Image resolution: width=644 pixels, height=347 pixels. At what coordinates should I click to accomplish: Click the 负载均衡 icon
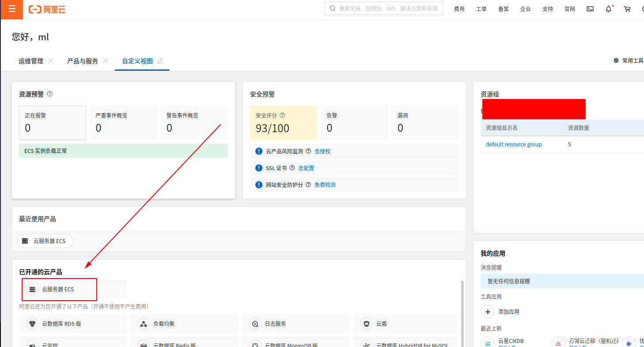(x=144, y=324)
